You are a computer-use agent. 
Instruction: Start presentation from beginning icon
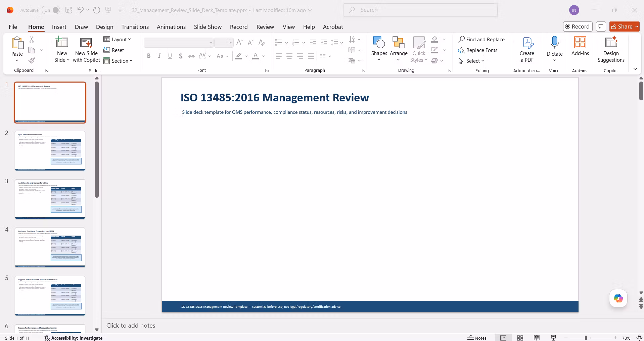coord(108,10)
